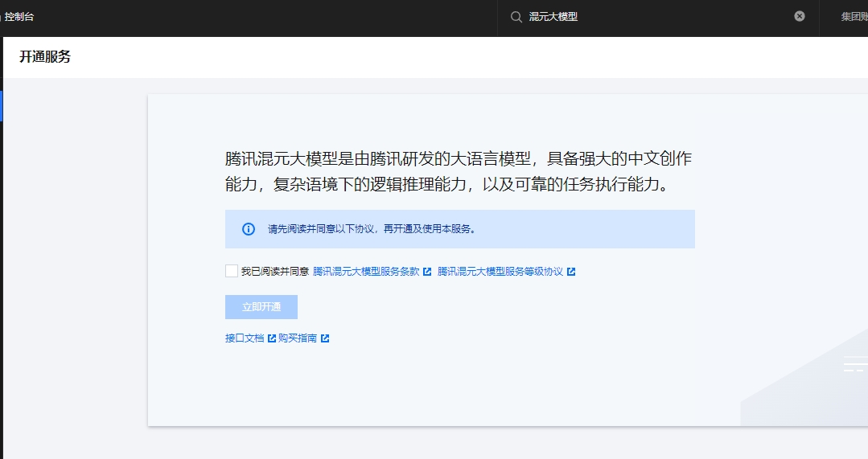868x459 pixels.
Task: Click the external-link icon after 服务等级协议
Action: pos(571,272)
